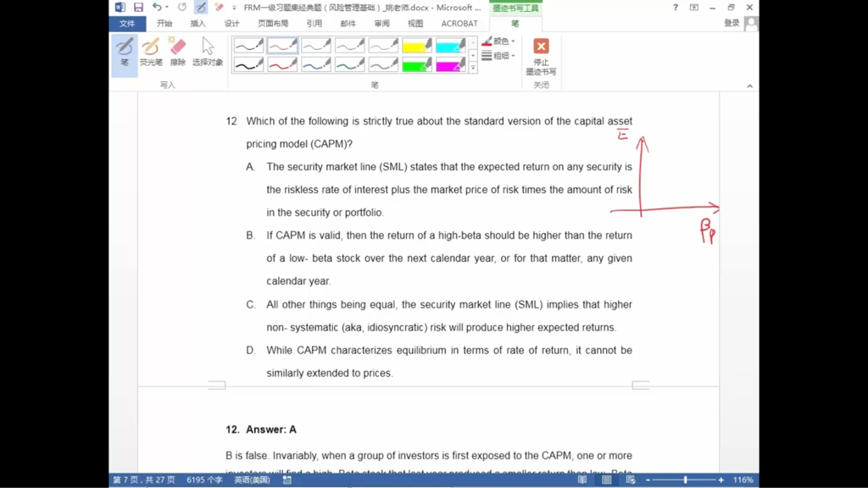Viewport: 868px width, 488px height.
Task: Collapse the ribbon with the chevron
Action: [749, 86]
